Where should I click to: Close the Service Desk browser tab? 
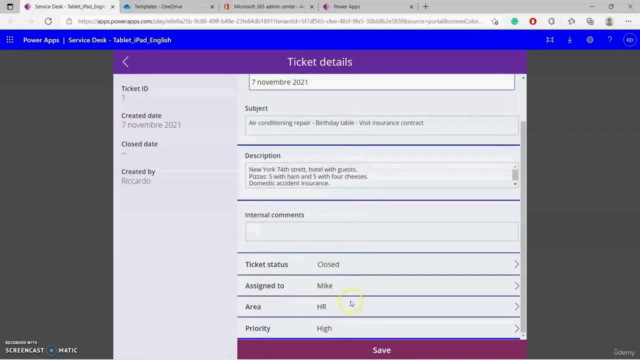tap(113, 7)
